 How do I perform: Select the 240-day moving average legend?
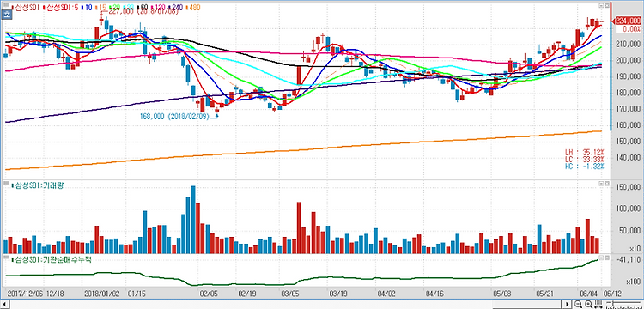(177, 8)
